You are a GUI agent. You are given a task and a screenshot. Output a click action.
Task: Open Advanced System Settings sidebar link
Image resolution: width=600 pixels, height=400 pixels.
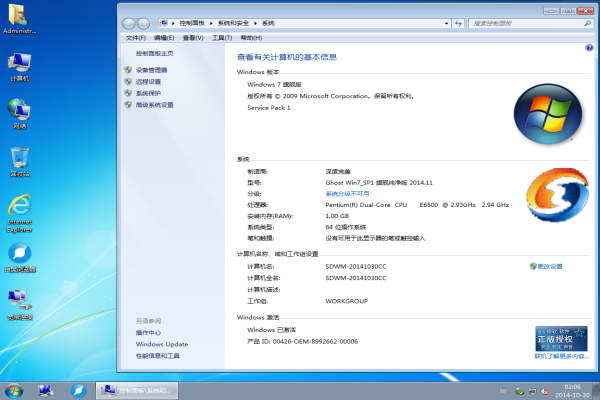(x=154, y=105)
